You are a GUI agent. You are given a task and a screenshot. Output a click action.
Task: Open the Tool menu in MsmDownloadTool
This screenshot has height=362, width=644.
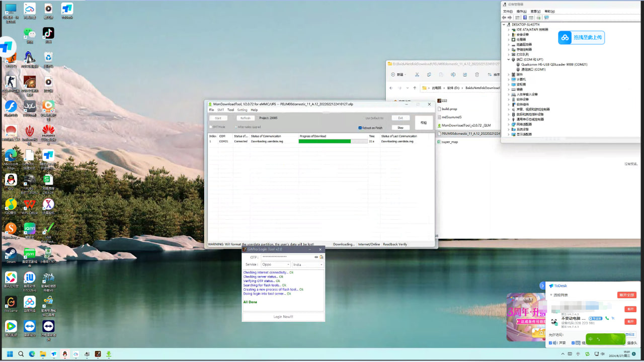pos(230,110)
